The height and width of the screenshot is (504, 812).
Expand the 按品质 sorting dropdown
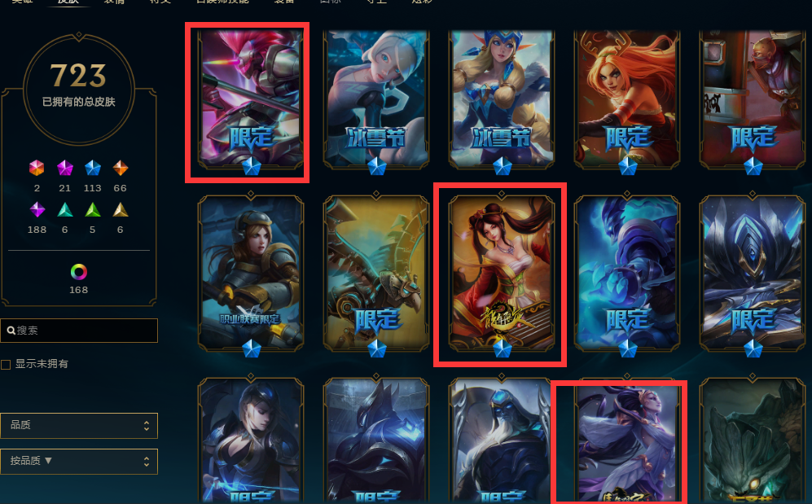(79, 462)
